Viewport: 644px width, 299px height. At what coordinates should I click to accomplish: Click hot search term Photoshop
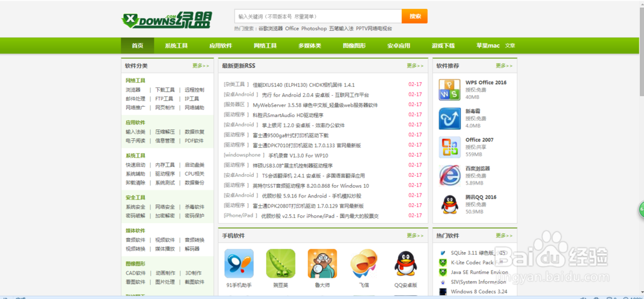tap(314, 29)
